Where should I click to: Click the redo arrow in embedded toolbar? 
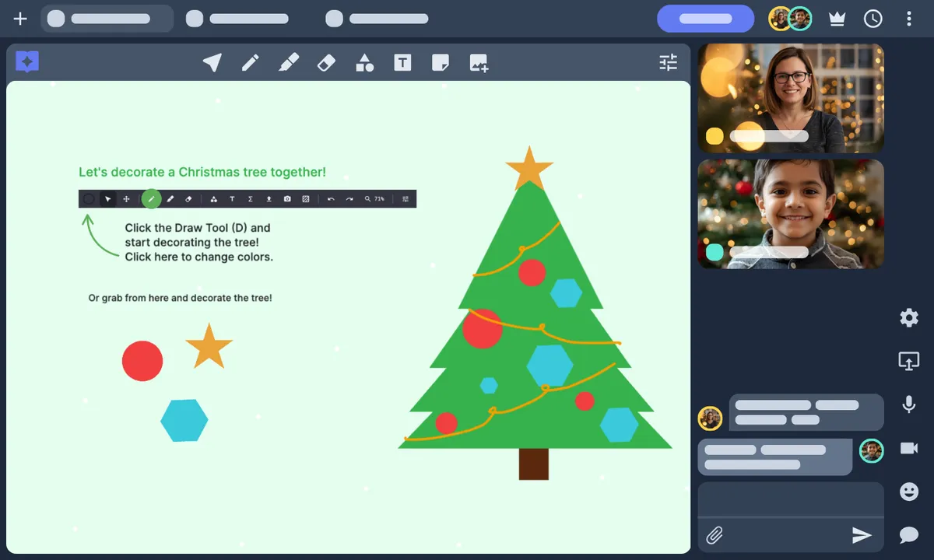coord(349,199)
